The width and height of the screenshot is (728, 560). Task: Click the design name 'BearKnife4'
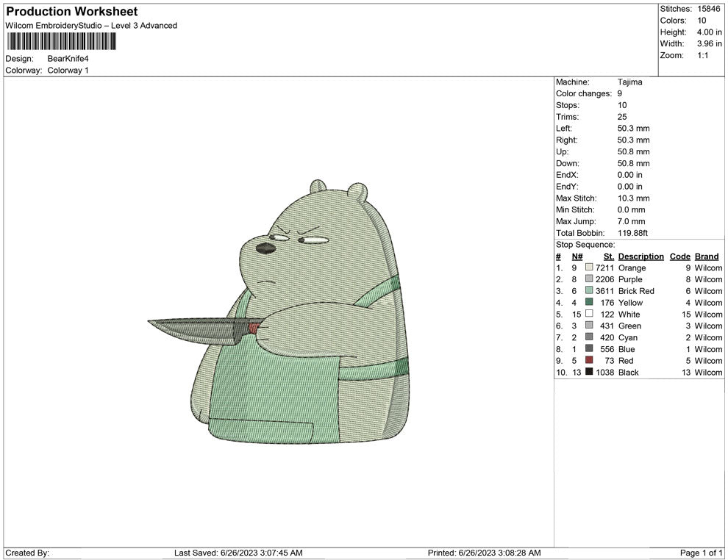click(x=68, y=59)
